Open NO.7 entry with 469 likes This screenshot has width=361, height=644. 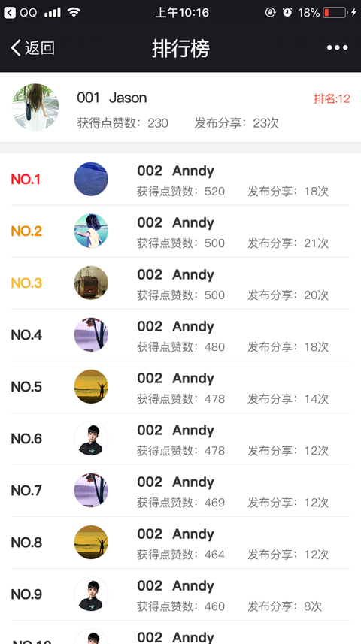pos(180,491)
